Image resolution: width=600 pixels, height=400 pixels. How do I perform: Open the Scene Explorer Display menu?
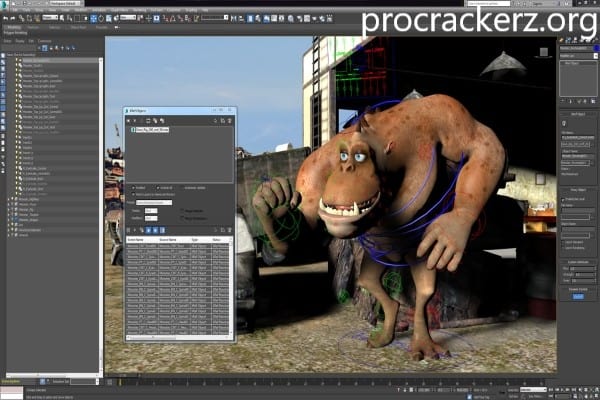[19, 41]
